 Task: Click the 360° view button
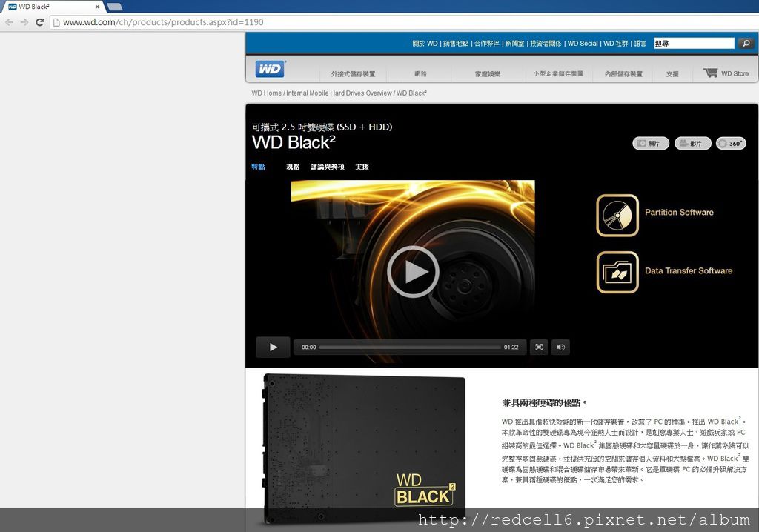(x=731, y=143)
